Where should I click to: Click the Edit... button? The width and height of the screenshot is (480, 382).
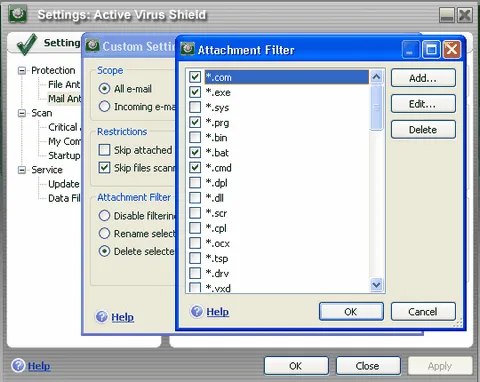pos(423,104)
